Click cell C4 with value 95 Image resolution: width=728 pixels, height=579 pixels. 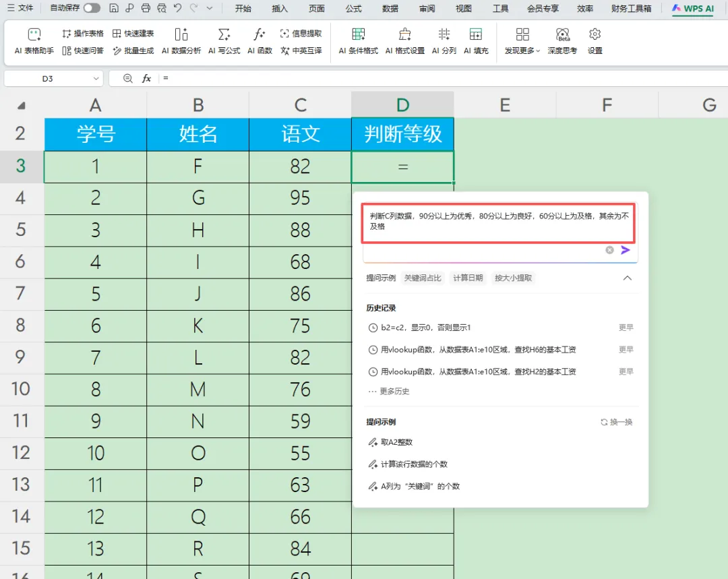(300, 198)
